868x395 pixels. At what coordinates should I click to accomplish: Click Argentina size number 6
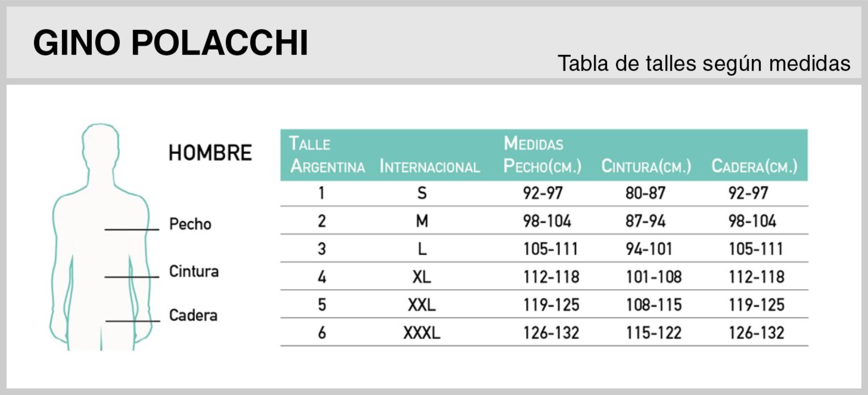[x=322, y=333]
